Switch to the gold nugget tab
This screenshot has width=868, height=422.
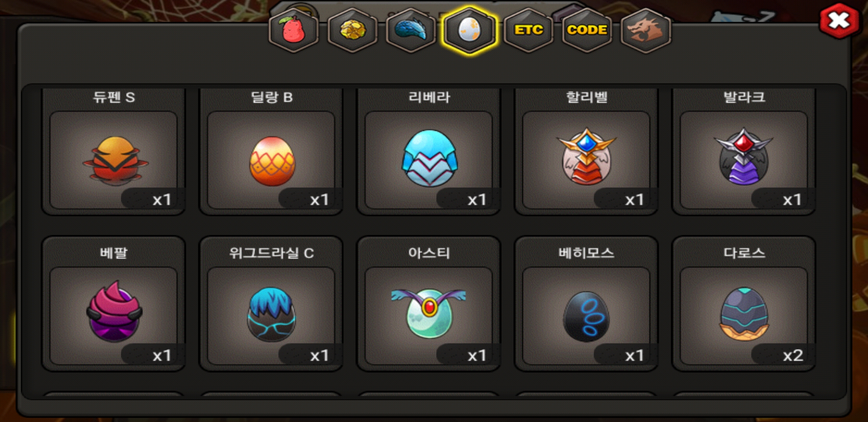352,30
